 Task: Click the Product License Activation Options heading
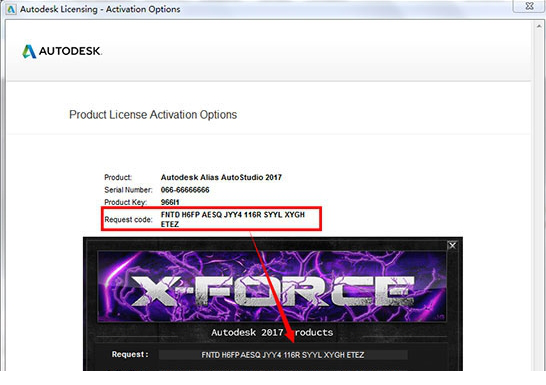pos(153,115)
